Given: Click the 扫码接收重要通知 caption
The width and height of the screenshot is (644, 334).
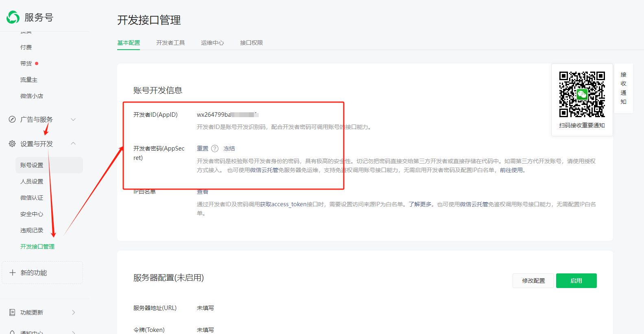Looking at the screenshot, I should point(582,125).
